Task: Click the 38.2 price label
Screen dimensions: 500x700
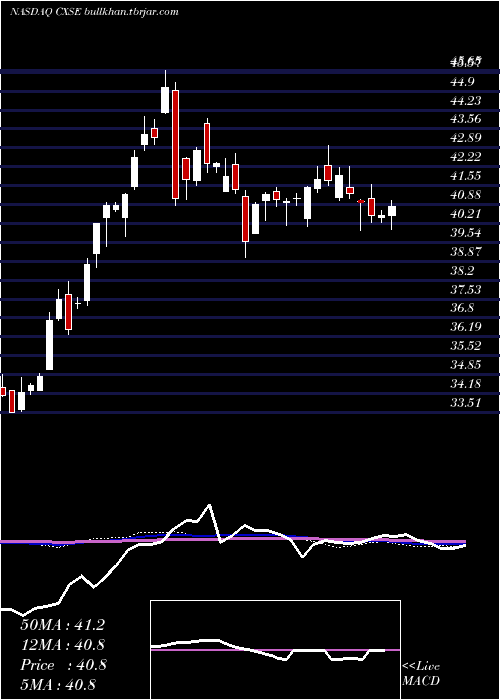Action: click(462, 271)
